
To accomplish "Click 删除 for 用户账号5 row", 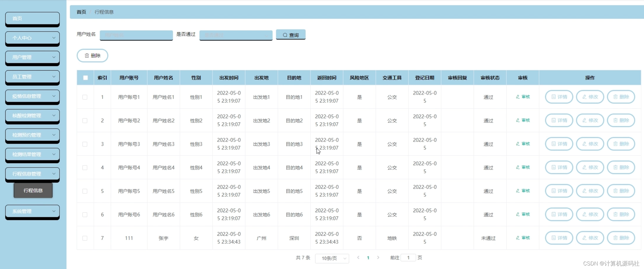I will 621,191.
